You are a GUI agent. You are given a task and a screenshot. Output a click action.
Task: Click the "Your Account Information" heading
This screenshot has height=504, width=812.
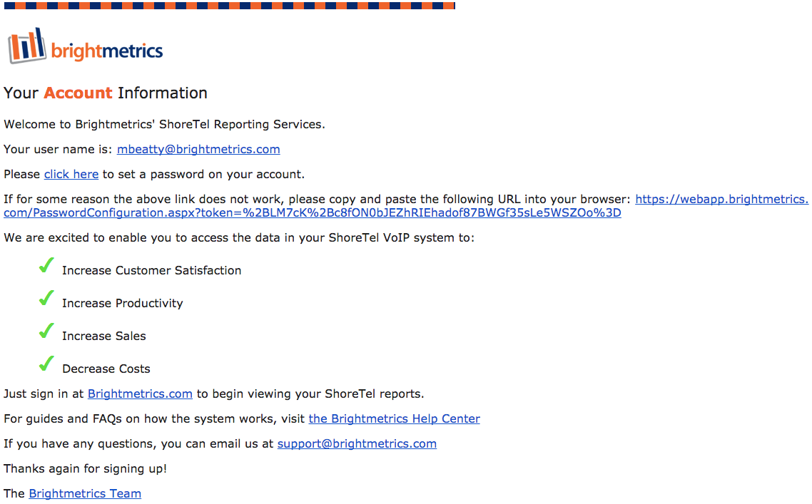(x=106, y=93)
